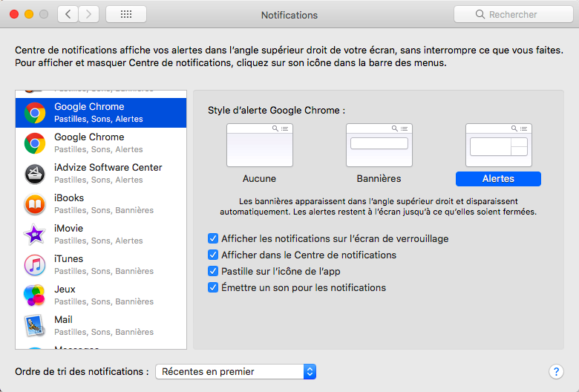Focus the Rechercher search field
Screen dimensions: 579x392
pyautogui.click(x=513, y=14)
